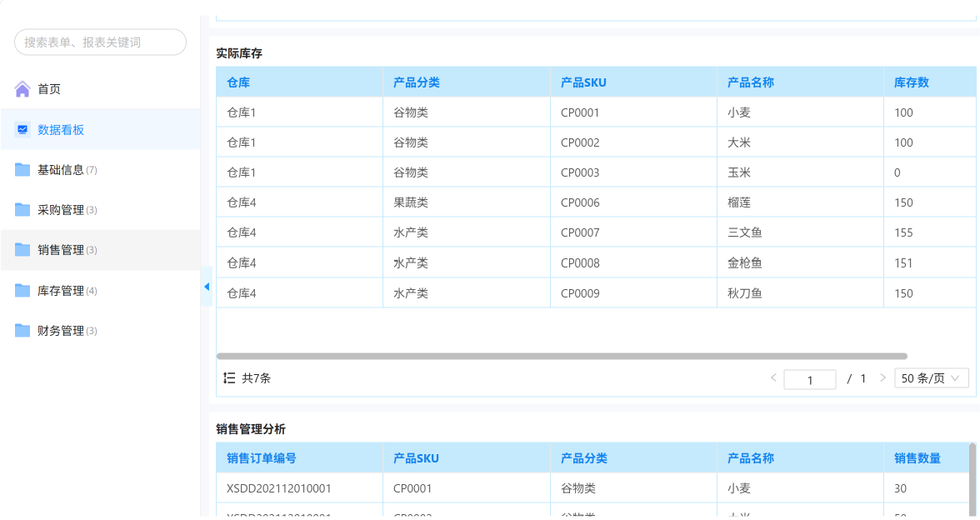Image resolution: width=980 pixels, height=520 pixels.
Task: Click the 仓库 column header
Action: [x=299, y=82]
